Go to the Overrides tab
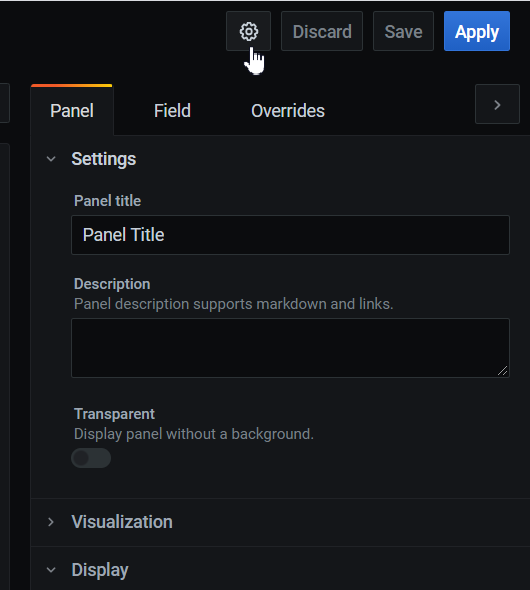Viewport: 530px width, 590px height. coord(288,111)
